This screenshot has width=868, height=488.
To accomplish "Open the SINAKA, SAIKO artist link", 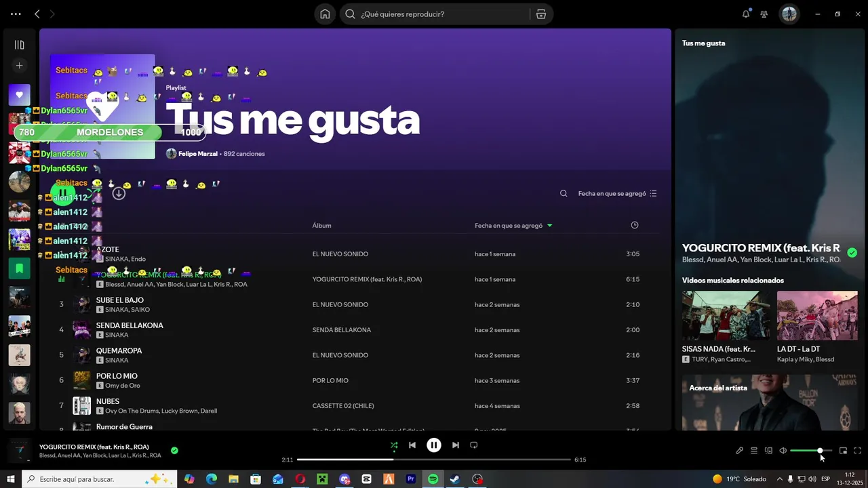I will point(127,310).
